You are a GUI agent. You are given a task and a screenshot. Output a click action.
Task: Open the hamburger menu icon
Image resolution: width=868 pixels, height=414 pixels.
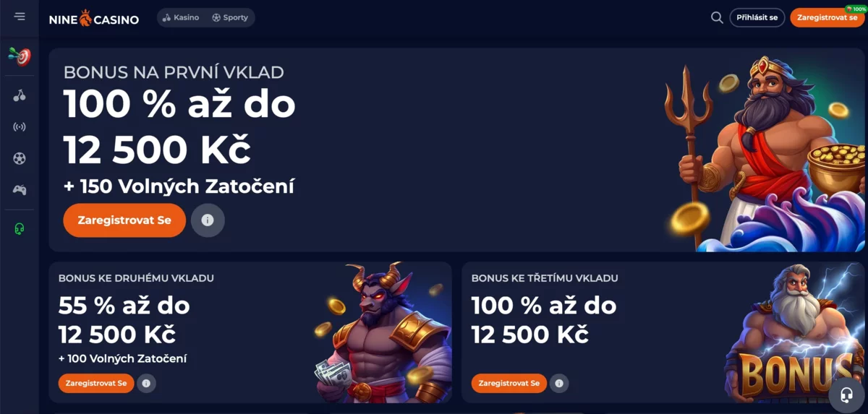pos(20,17)
